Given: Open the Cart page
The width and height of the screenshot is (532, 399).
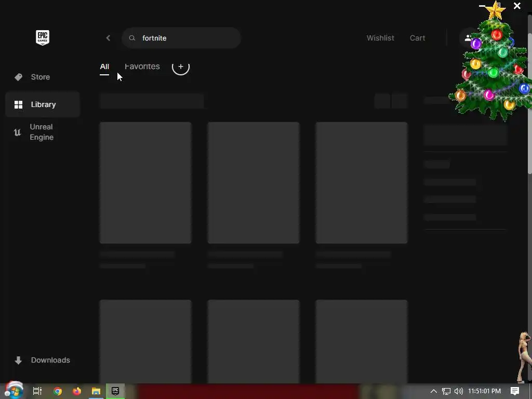Looking at the screenshot, I should 417,38.
